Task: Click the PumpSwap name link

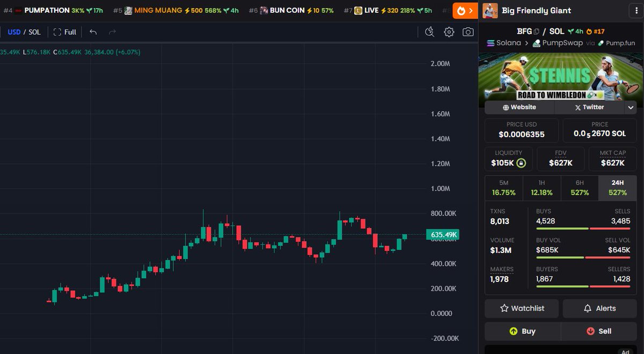Action: [x=562, y=43]
